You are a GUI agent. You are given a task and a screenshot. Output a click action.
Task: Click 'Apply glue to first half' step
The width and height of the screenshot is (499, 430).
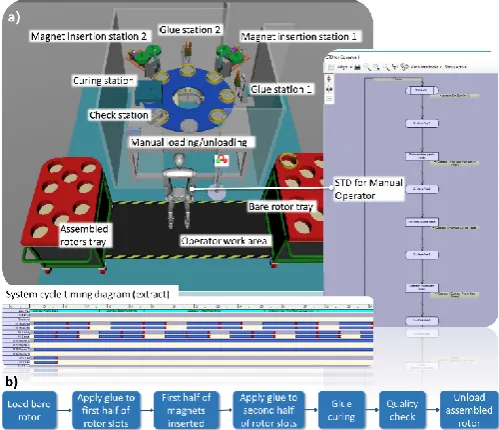(x=106, y=410)
